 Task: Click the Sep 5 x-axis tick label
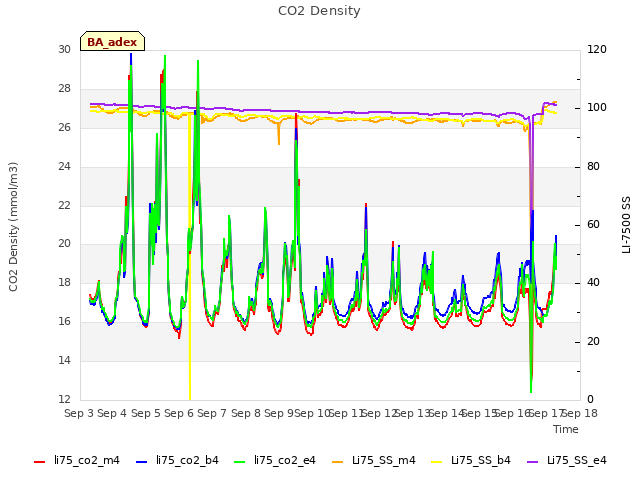tap(145, 413)
